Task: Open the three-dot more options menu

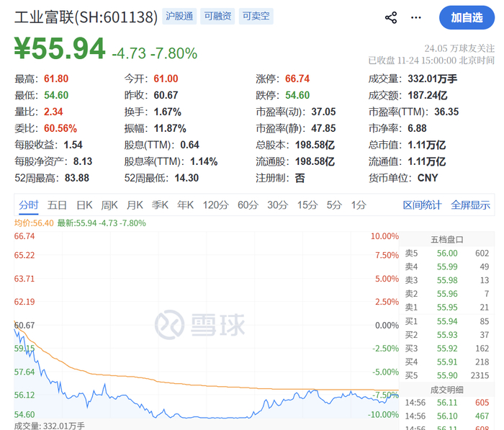Action: click(416, 18)
